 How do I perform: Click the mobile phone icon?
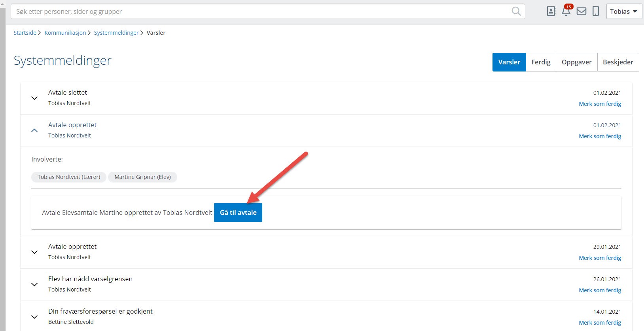point(595,11)
